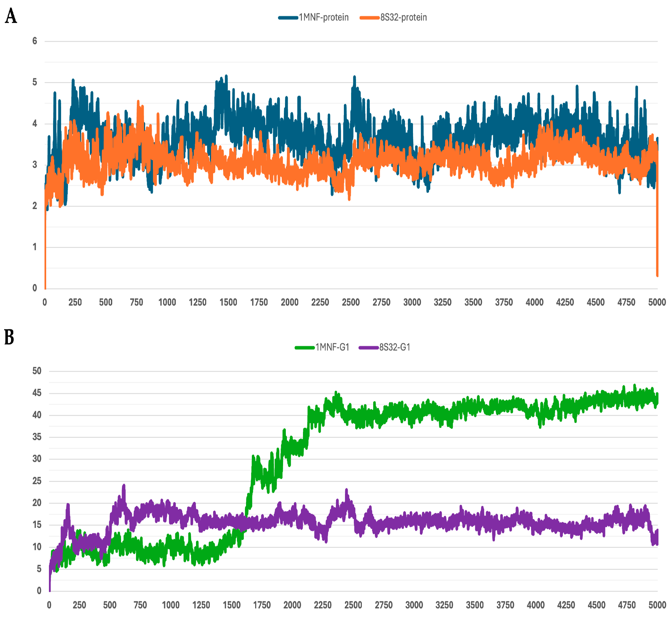Click the y-axis value 25 in chart B
The width and height of the screenshot is (672, 617).
(x=37, y=481)
